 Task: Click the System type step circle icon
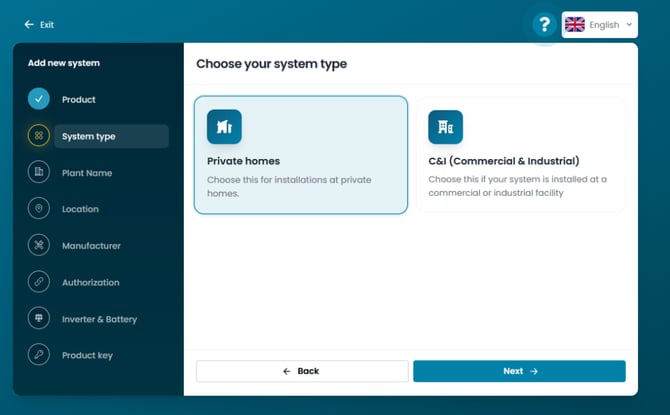[39, 135]
